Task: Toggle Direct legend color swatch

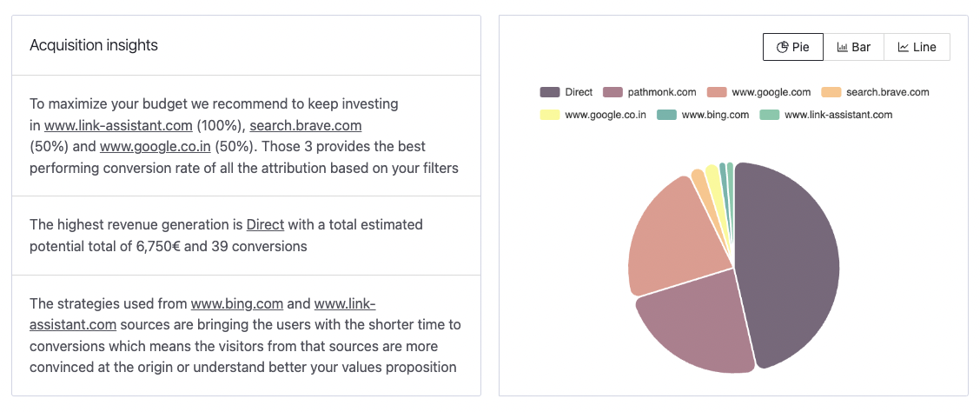Action: pos(549,92)
